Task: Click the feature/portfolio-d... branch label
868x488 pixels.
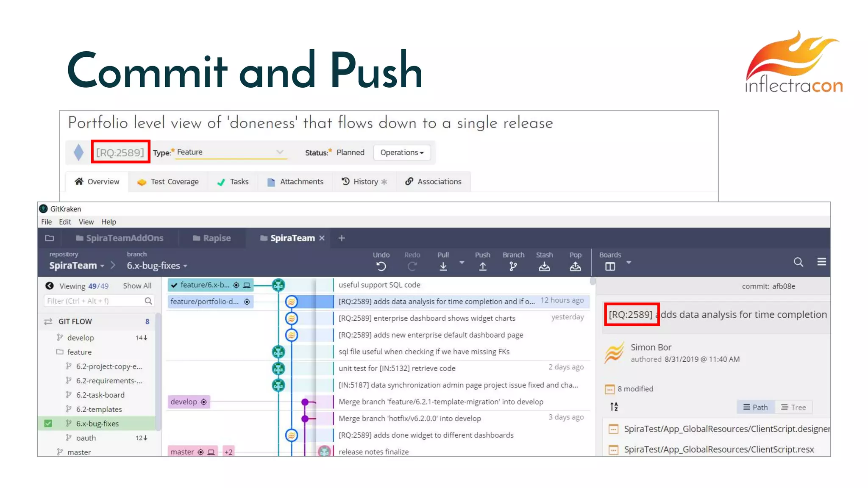Action: [210, 302]
